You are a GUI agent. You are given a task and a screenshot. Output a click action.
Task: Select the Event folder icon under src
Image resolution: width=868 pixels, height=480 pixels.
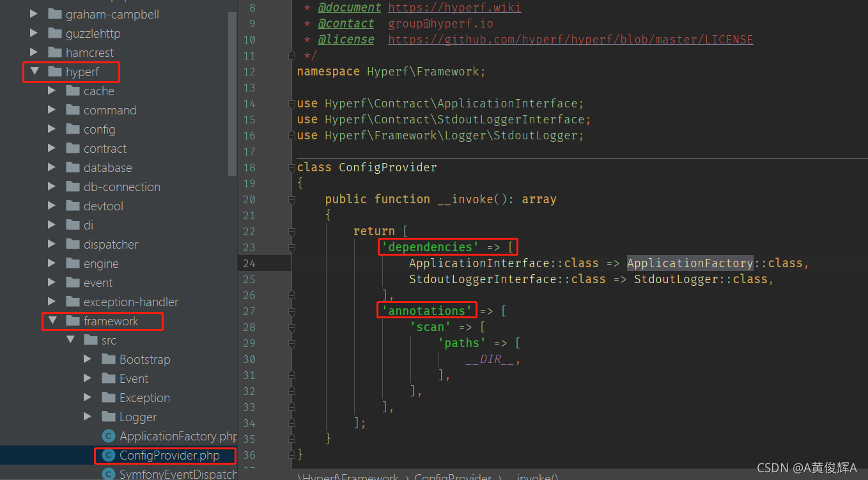point(108,378)
